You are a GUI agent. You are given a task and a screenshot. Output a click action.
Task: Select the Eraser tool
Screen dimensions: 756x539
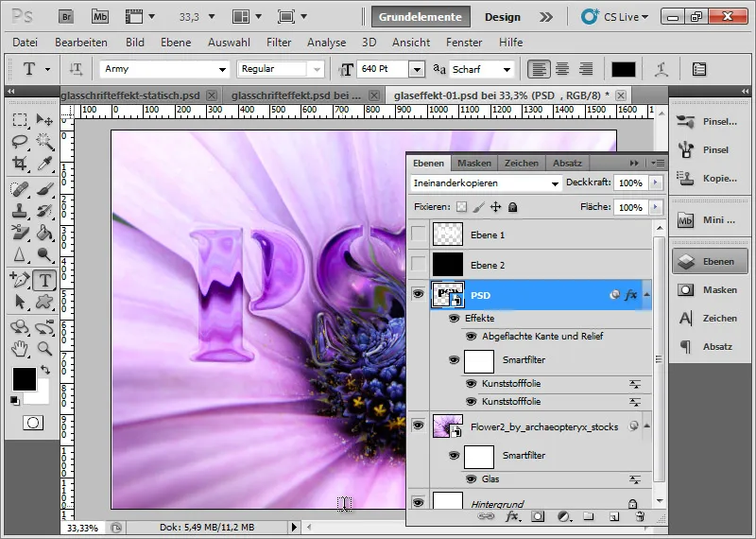coord(20,233)
